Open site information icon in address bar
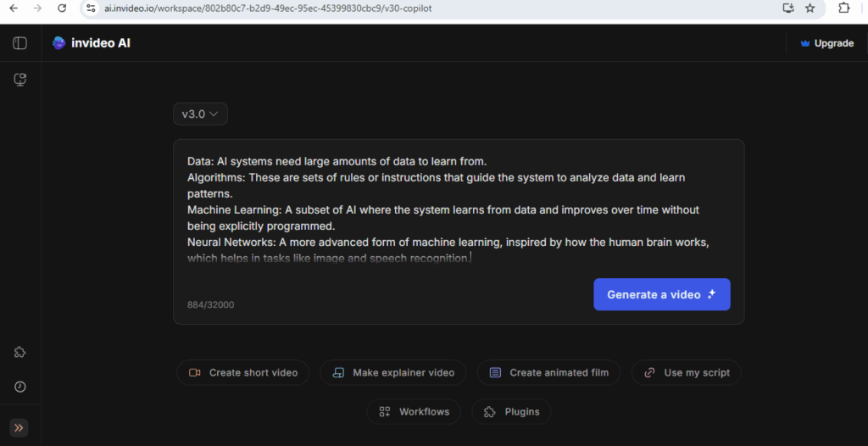868x446 pixels. click(92, 8)
